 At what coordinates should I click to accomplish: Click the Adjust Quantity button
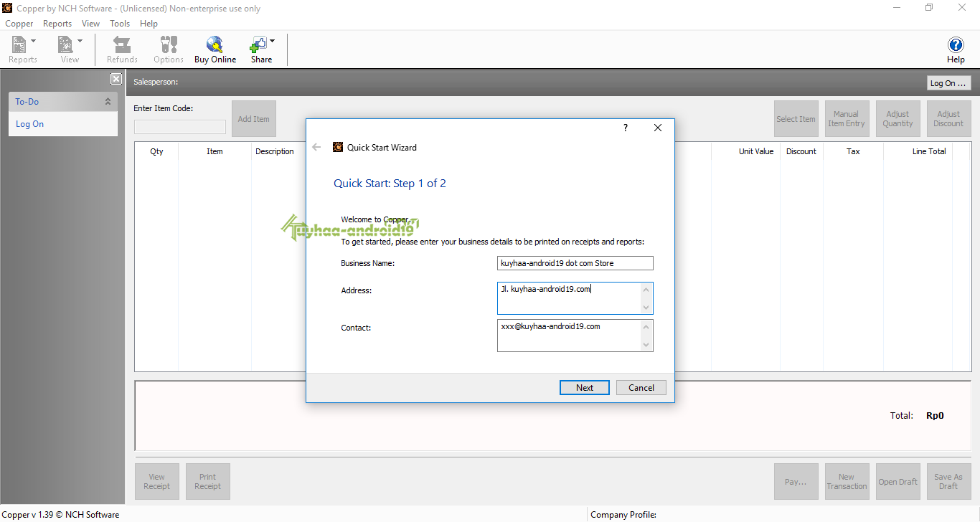point(897,119)
